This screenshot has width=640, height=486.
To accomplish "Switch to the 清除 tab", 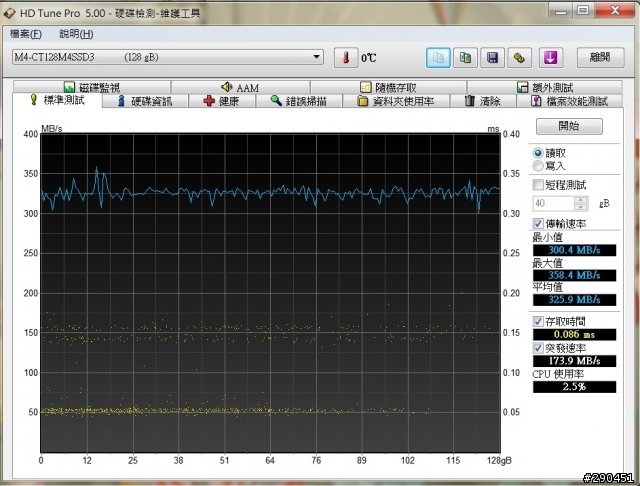I will (x=483, y=101).
